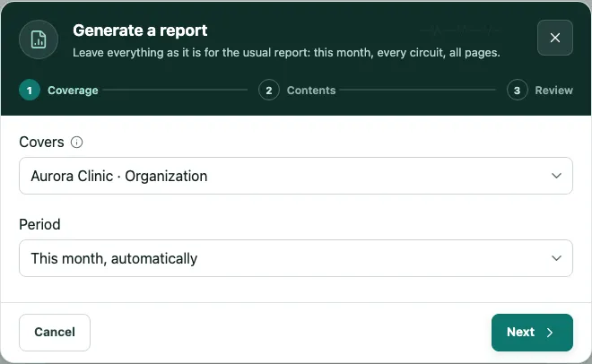Click the 'This month, automatically' value text

coord(114,259)
